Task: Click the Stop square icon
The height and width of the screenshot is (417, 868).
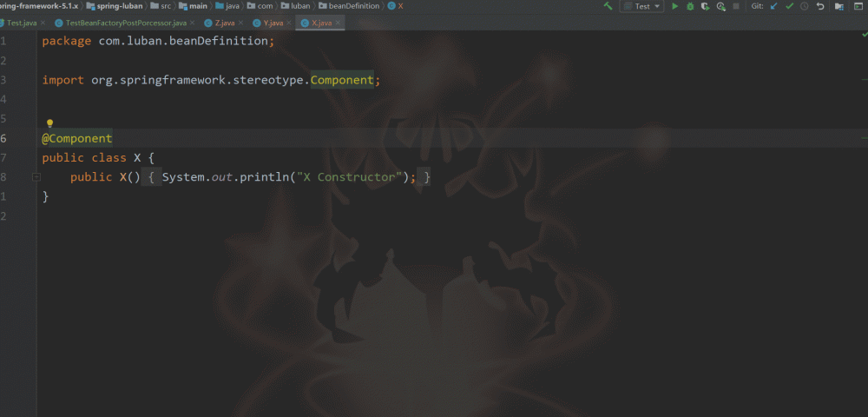Action: (736, 6)
